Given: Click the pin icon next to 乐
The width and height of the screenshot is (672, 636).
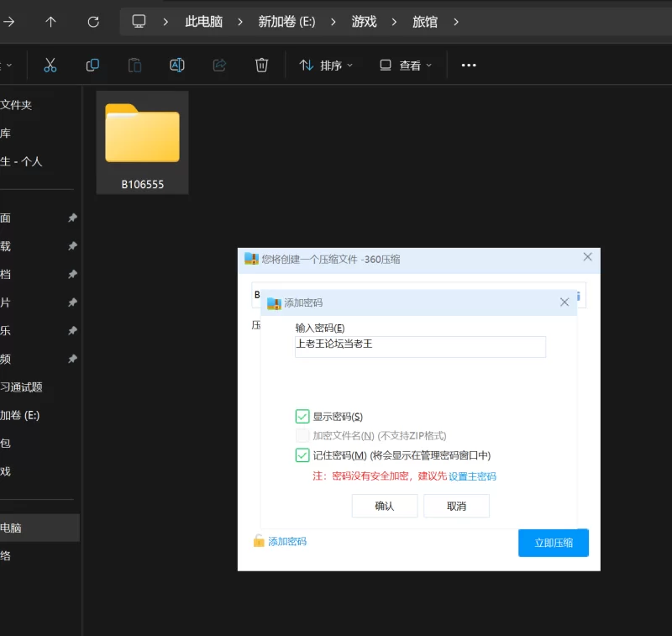Looking at the screenshot, I should coord(72,330).
